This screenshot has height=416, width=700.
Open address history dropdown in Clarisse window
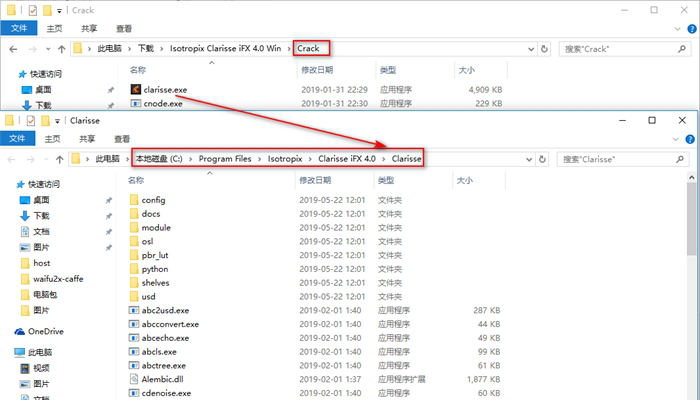coord(529,159)
